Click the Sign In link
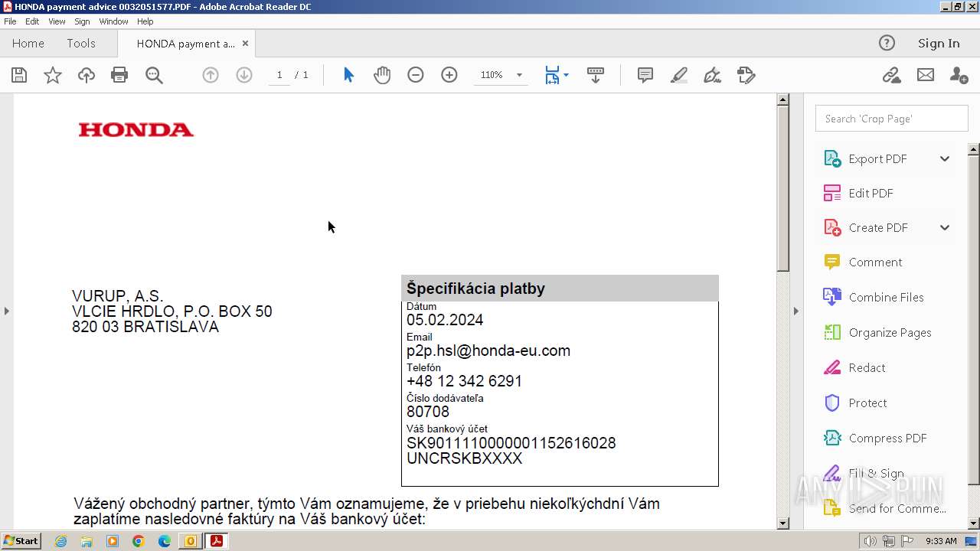This screenshot has height=551, width=980. tap(939, 43)
